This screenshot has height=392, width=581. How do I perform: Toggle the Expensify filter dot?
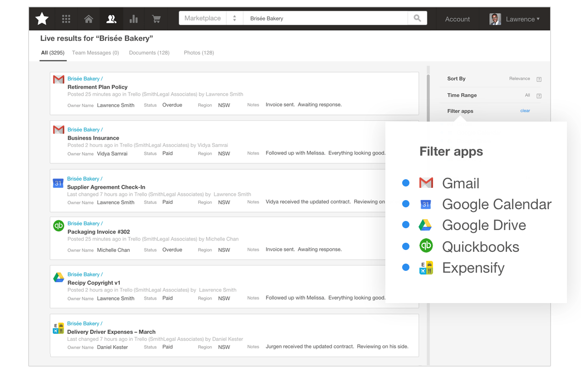406,268
